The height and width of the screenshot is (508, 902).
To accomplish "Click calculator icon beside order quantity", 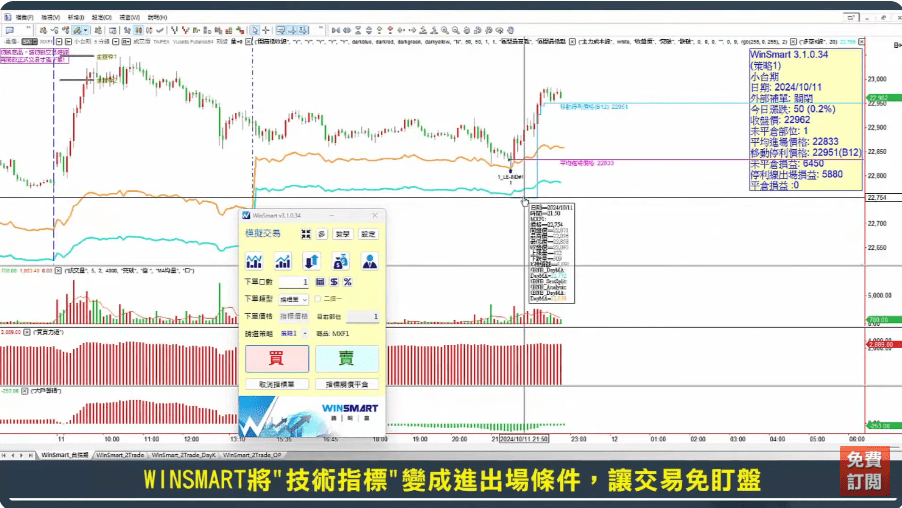I will (320, 282).
